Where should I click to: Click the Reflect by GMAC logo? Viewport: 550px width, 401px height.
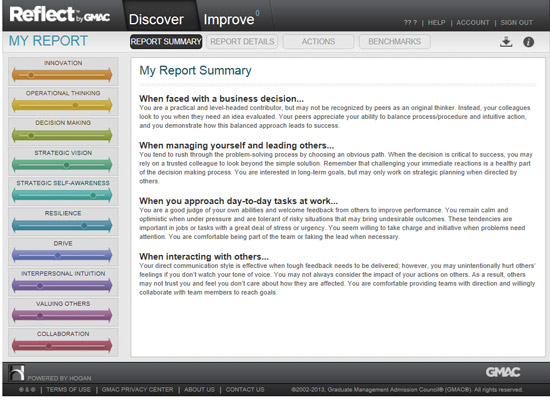(59, 15)
